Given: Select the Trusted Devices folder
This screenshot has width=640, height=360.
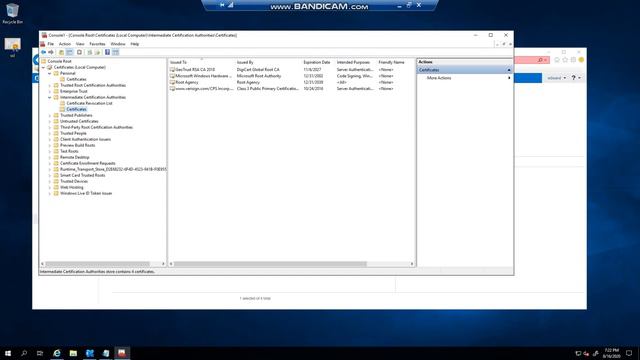Looking at the screenshot, I should pyautogui.click(x=74, y=181).
